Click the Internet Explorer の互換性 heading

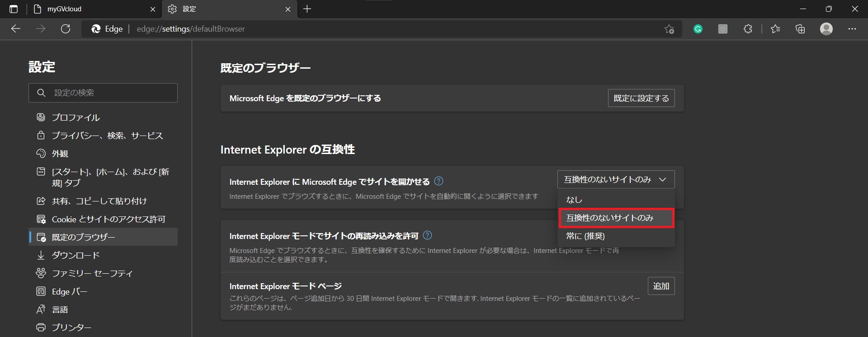(288, 150)
